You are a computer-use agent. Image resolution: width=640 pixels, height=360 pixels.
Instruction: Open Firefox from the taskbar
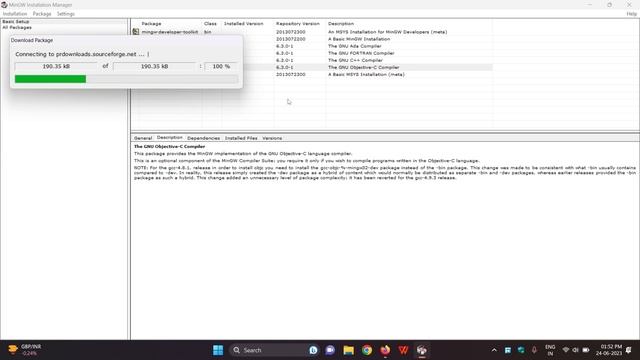(385, 350)
